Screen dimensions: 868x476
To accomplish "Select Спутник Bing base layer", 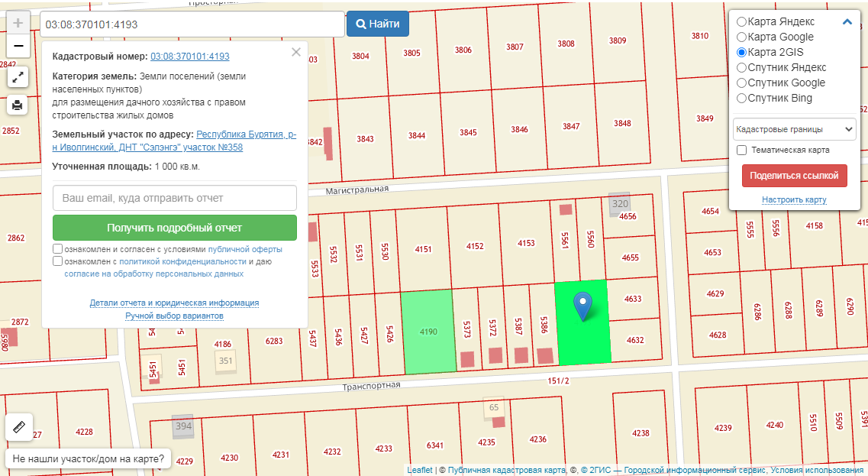I will [742, 98].
